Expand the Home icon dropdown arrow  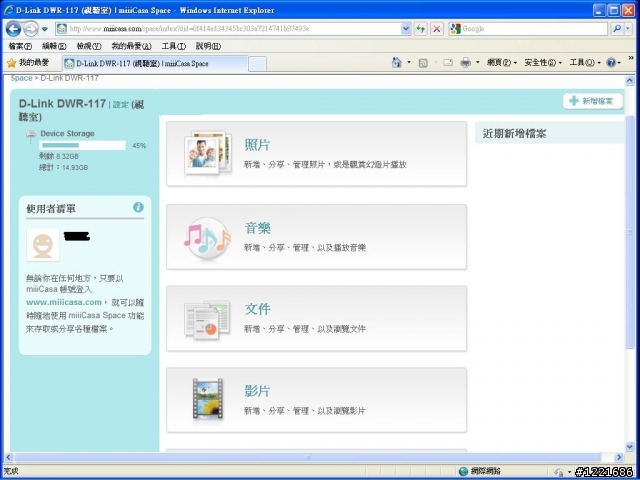click(x=409, y=63)
